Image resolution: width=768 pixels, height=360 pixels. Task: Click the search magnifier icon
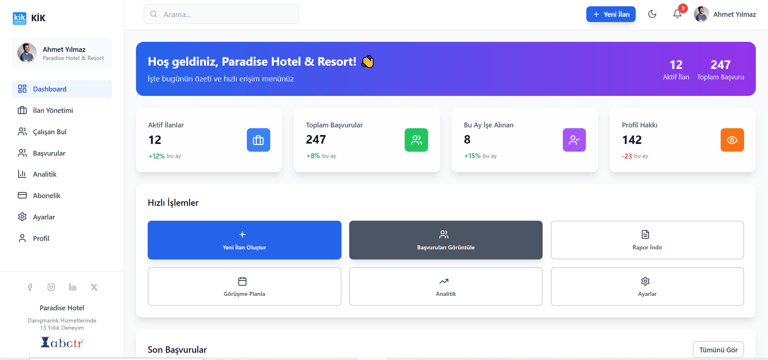pyautogui.click(x=154, y=14)
